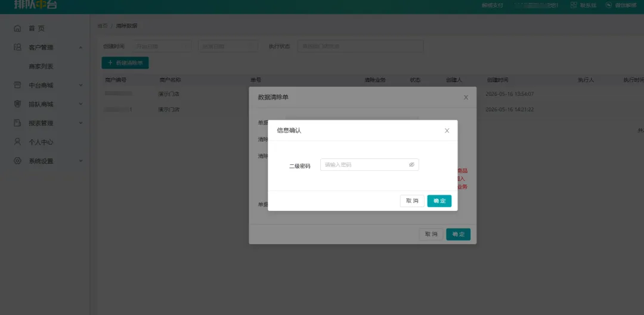Confirm with 确定 in 信息确认 dialog
Image resolution: width=644 pixels, height=315 pixels.
[439, 201]
